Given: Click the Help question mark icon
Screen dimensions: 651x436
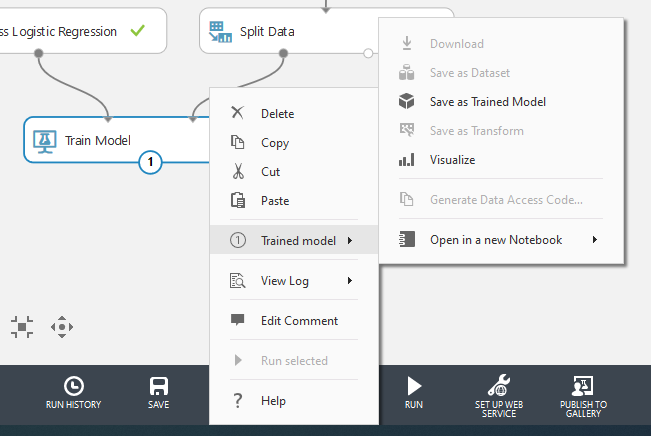Looking at the screenshot, I should (x=237, y=401).
